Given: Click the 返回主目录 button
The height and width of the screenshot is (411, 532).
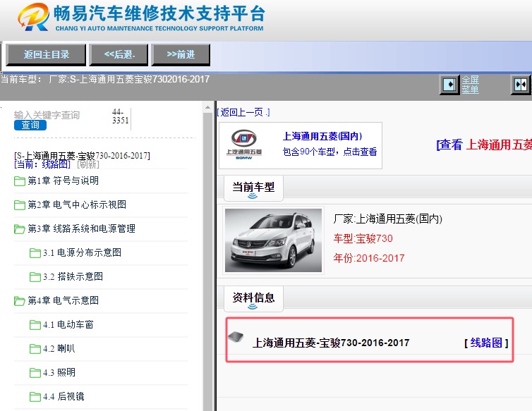Looking at the screenshot, I should tap(46, 54).
